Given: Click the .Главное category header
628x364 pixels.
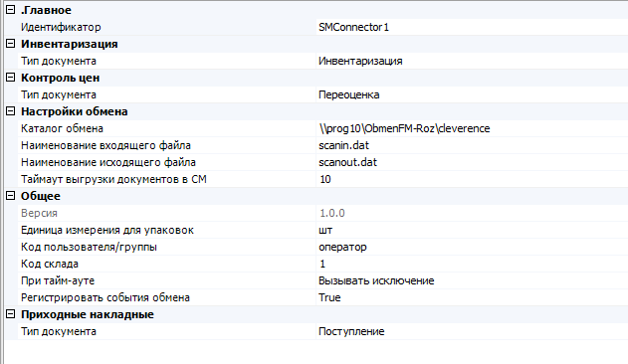Looking at the screenshot, I should click(46, 10).
